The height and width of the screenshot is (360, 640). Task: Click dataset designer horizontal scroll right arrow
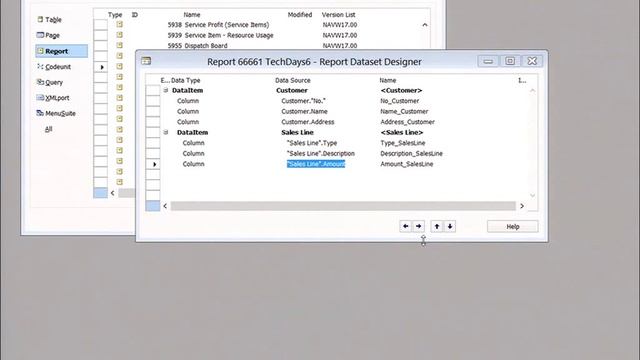pos(522,206)
